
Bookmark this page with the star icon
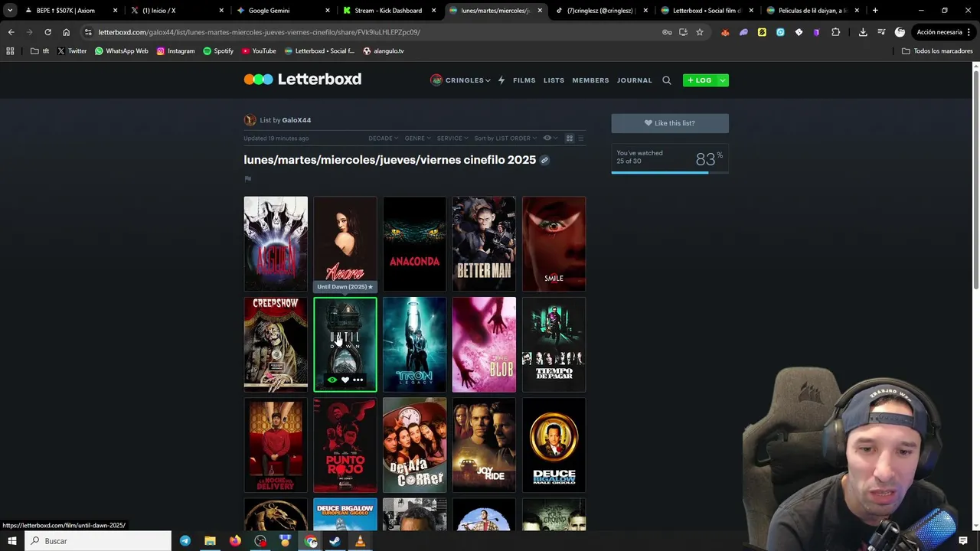[700, 32]
